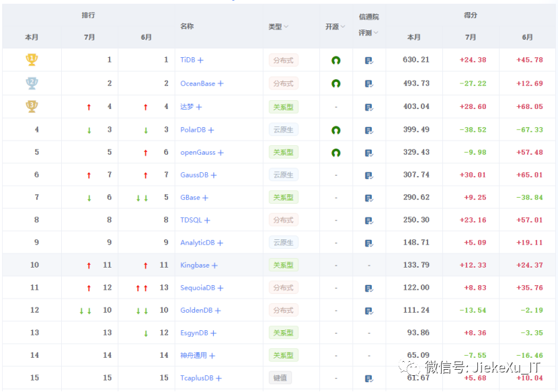Click the 关系型 tag in Kingbase row
558x392 pixels.
(283, 265)
